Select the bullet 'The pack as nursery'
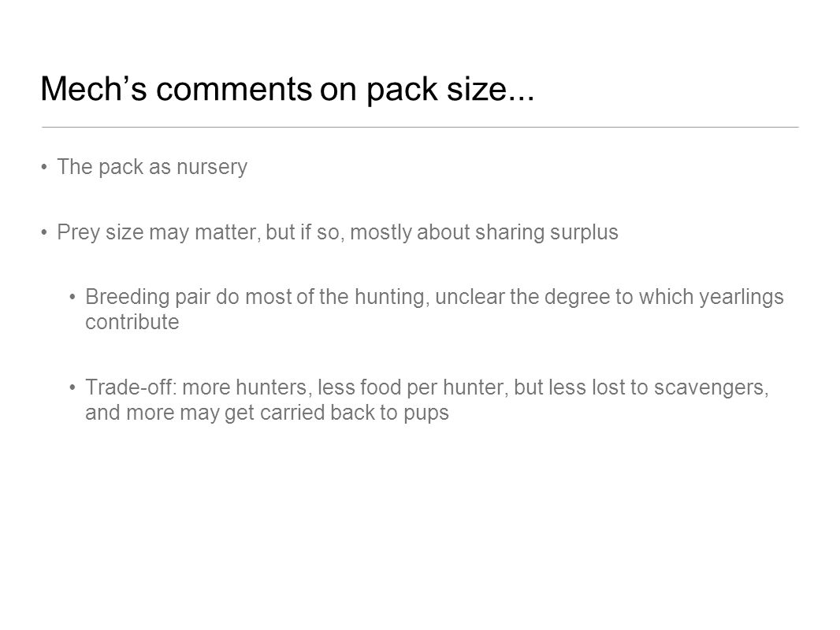Screen dimensions: 840x630 click(x=152, y=167)
